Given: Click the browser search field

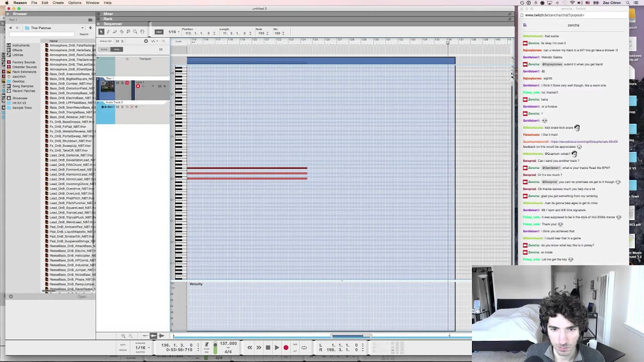Looking at the screenshot, I should [41, 34].
